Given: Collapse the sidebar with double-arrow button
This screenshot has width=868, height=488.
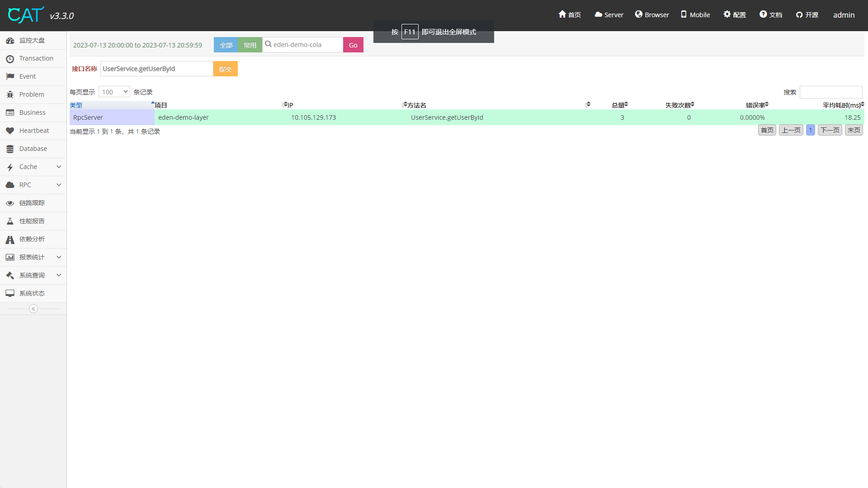Looking at the screenshot, I should tap(33, 309).
